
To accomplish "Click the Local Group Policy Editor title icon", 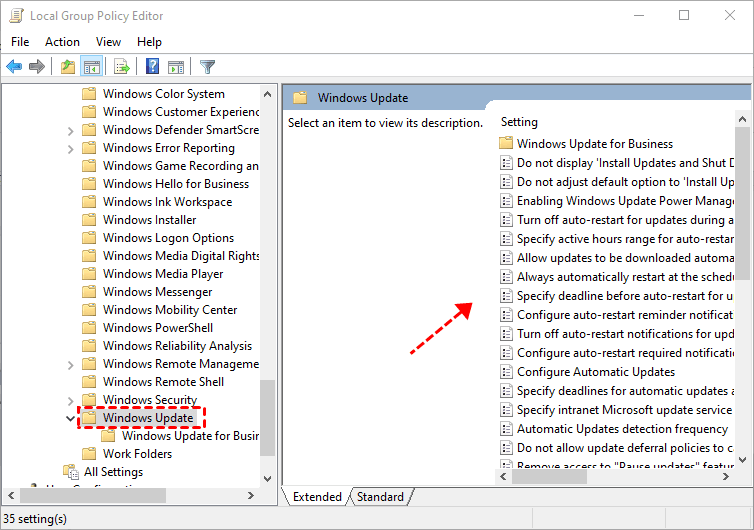I will click(x=16, y=16).
